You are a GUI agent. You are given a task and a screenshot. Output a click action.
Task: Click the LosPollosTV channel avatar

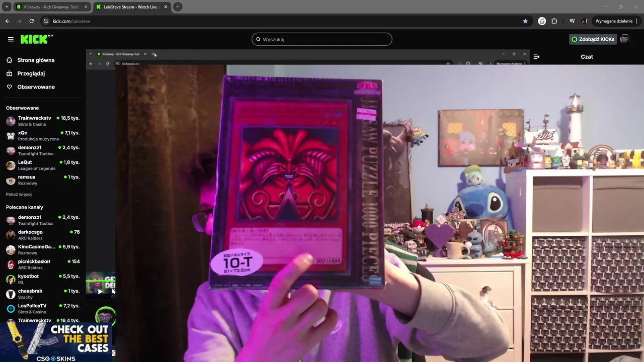tap(11, 309)
